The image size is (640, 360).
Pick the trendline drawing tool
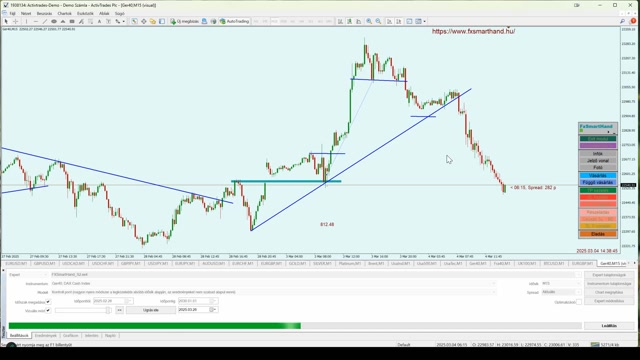(x=45, y=21)
